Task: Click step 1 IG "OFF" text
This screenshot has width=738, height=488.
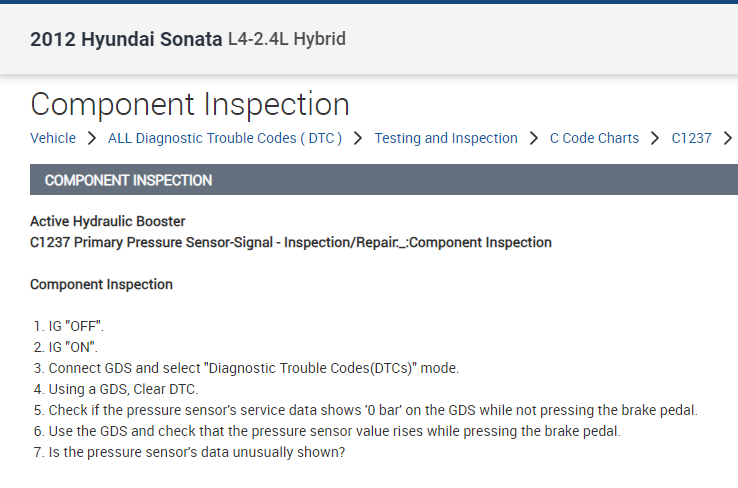Action: [x=70, y=326]
